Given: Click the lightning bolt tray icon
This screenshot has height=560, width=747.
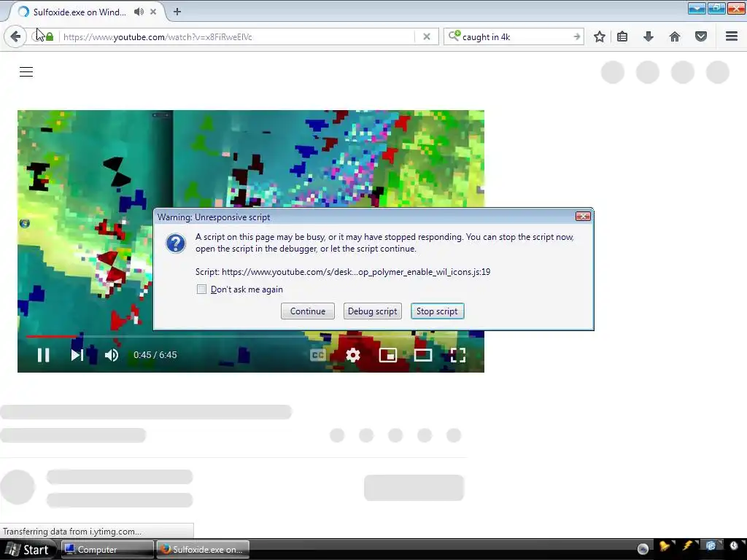Looking at the screenshot, I should point(688,545).
